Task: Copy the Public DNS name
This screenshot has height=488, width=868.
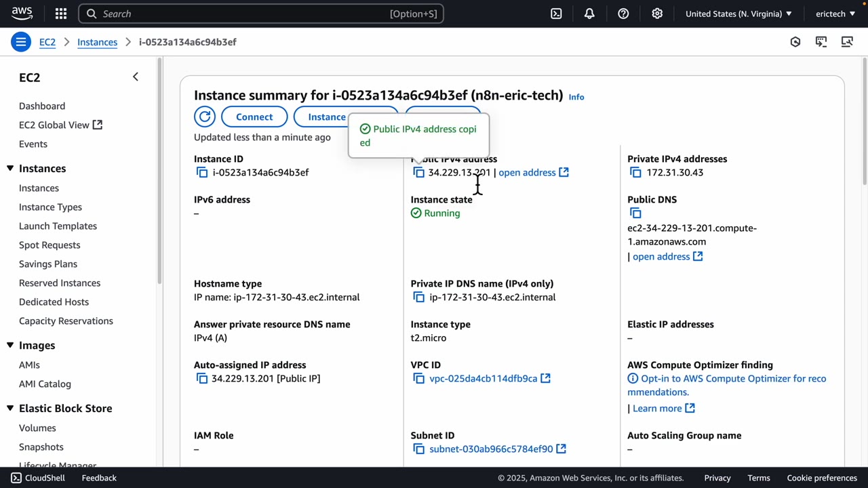Action: coord(635,213)
